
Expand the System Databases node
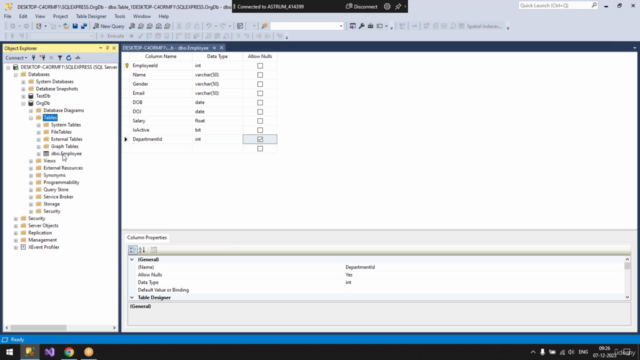(23, 82)
